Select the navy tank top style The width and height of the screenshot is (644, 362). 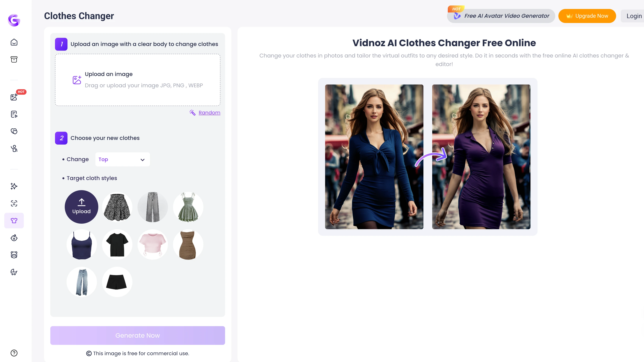pos(82,244)
